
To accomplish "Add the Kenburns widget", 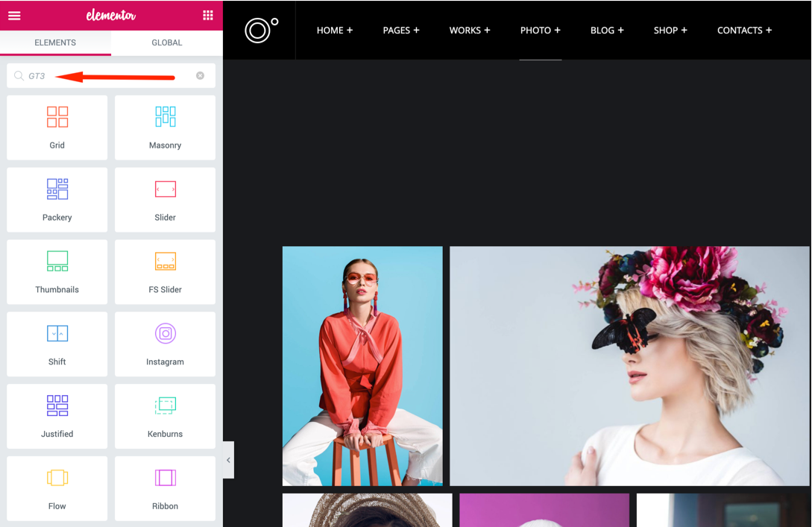I will [x=166, y=416].
